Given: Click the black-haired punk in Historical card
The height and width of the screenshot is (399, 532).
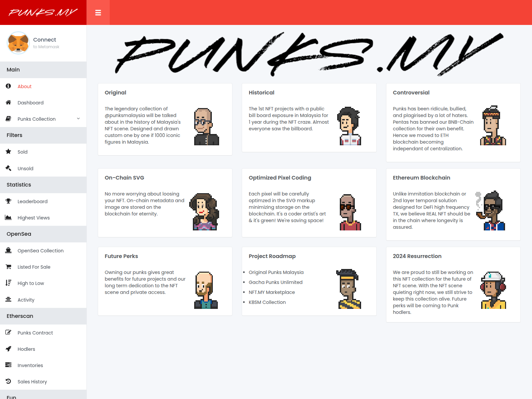Looking at the screenshot, I should tap(349, 126).
